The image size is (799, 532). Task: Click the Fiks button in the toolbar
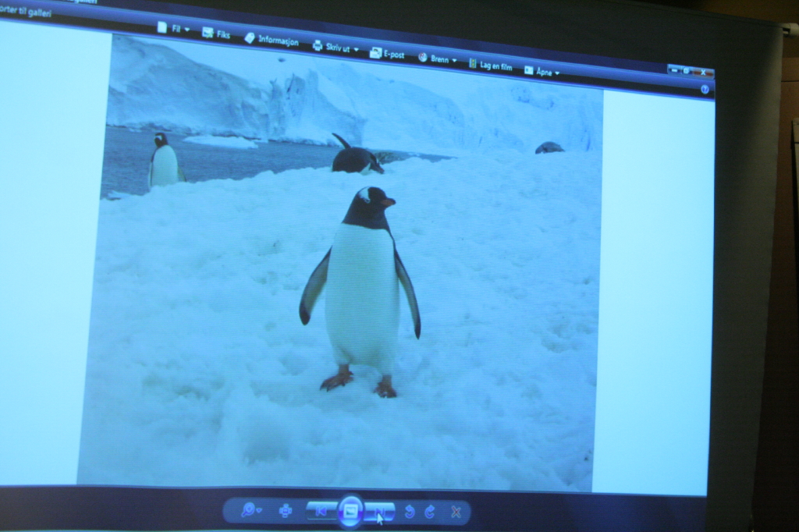[216, 34]
